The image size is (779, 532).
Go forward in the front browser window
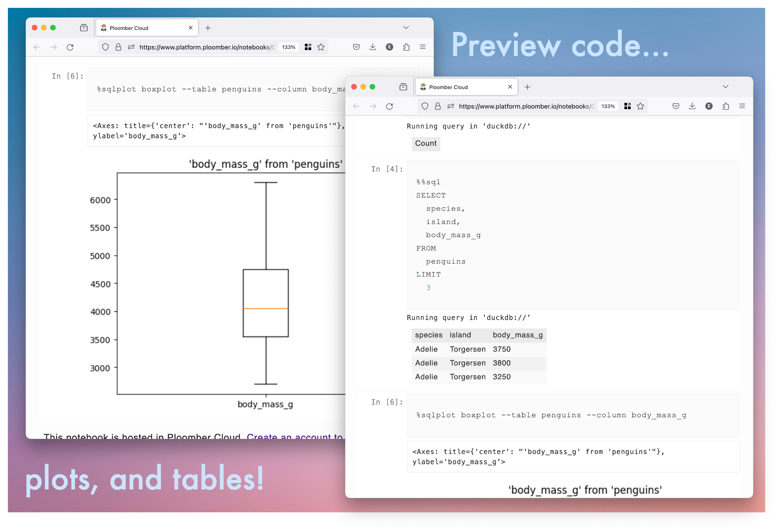pos(373,106)
